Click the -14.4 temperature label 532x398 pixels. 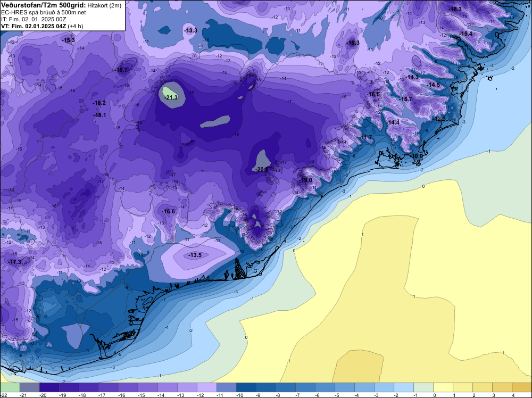click(x=393, y=122)
